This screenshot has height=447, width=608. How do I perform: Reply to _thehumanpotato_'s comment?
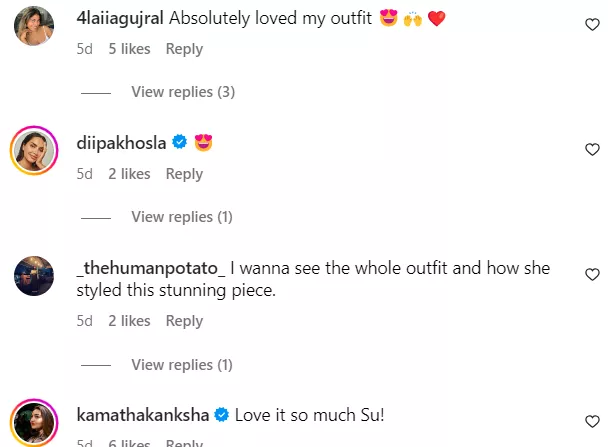pyautogui.click(x=184, y=321)
